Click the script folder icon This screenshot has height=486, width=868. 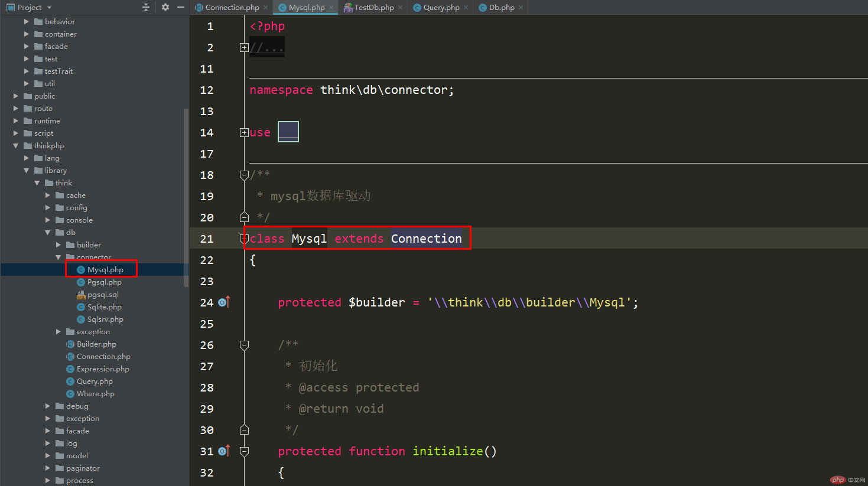(28, 133)
